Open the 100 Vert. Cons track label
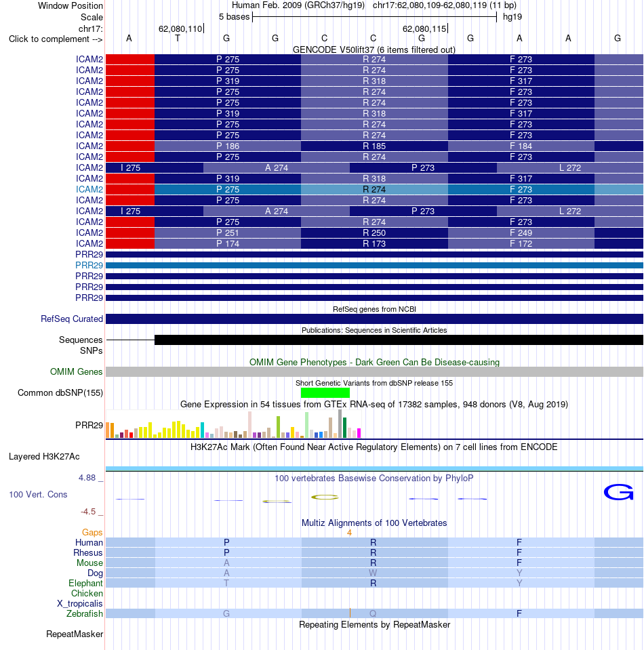This screenshot has width=644, height=650. click(38, 495)
